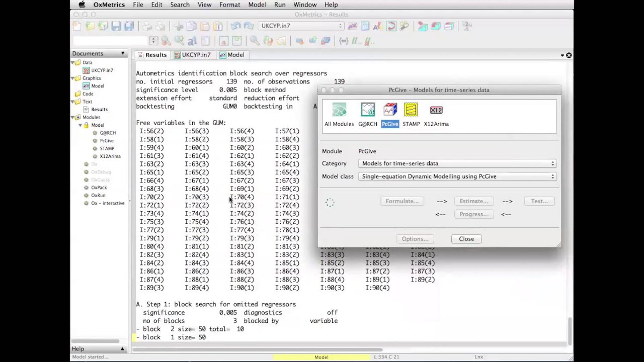Click the Close button in PcGive dialog
The width and height of the screenshot is (644, 362).
[466, 239]
